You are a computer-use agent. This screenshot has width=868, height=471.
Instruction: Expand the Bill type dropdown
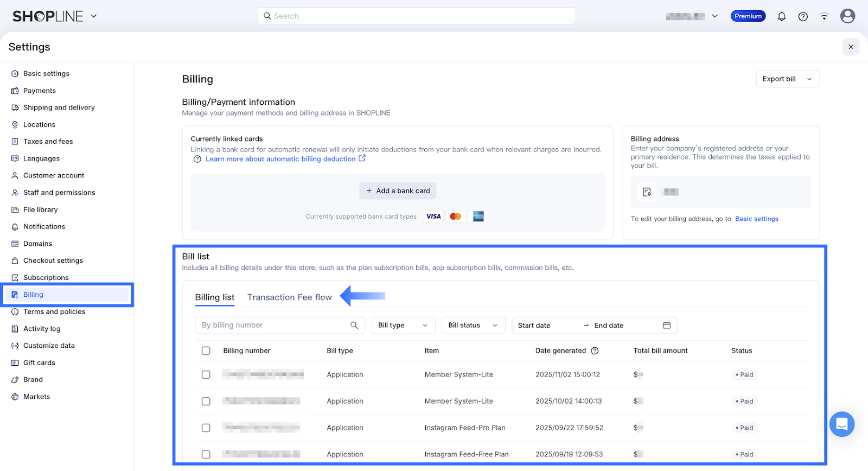coord(403,325)
